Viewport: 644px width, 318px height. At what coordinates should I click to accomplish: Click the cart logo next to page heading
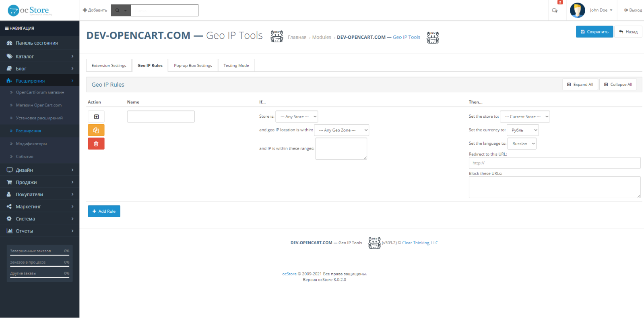pyautogui.click(x=277, y=36)
